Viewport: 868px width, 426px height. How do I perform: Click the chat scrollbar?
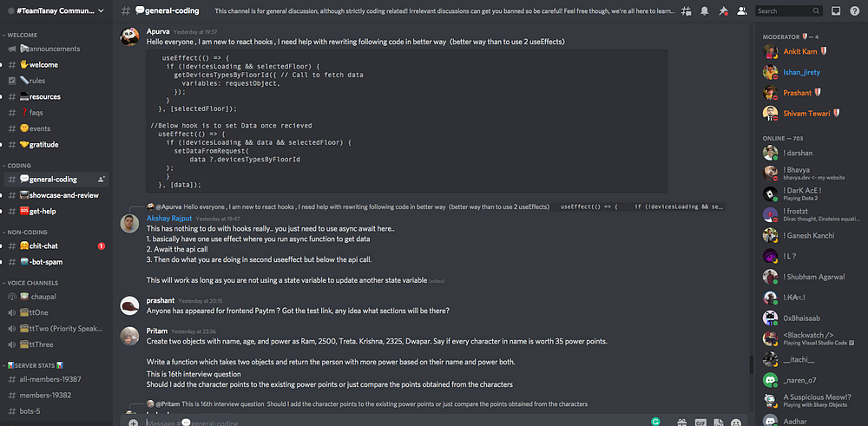click(751, 364)
